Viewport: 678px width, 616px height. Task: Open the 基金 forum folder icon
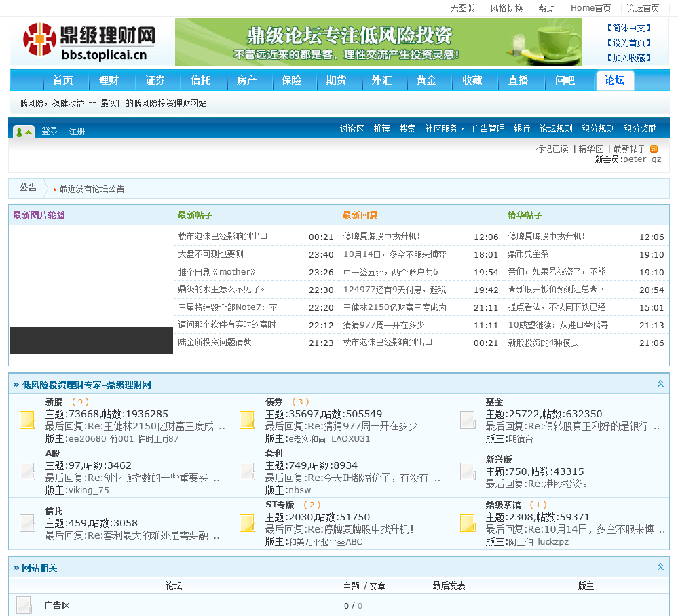(x=468, y=420)
